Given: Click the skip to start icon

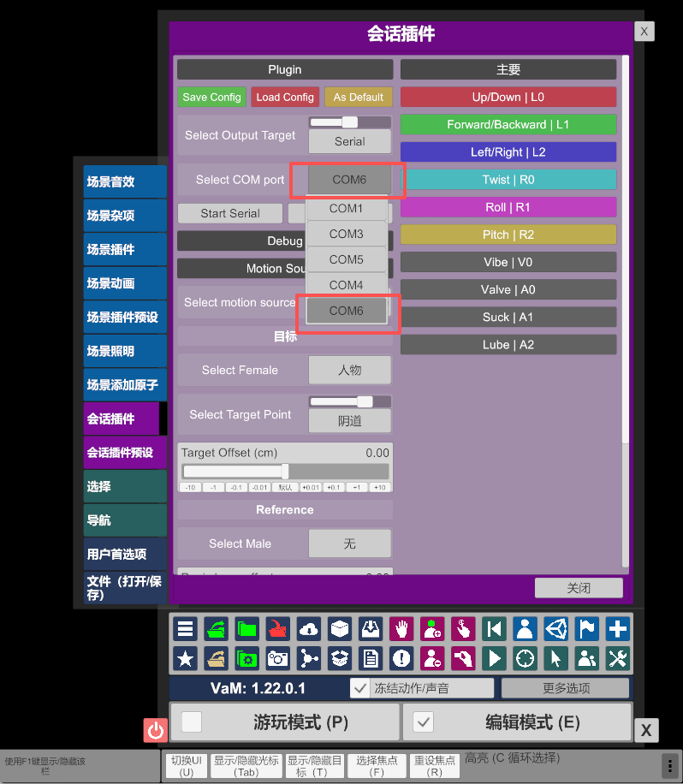Looking at the screenshot, I should pyautogui.click(x=494, y=628).
